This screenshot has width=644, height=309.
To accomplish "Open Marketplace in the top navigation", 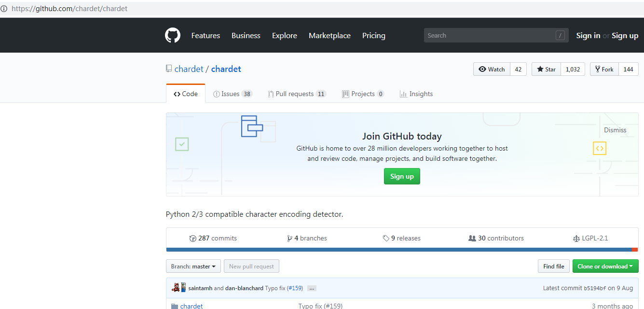I will point(329,35).
